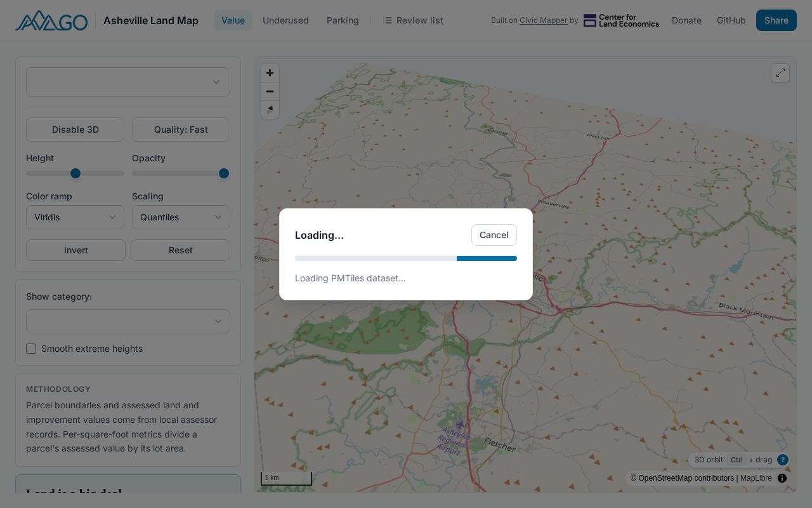This screenshot has height=508, width=812.
Task: Click the Reset button
Action: coord(180,250)
